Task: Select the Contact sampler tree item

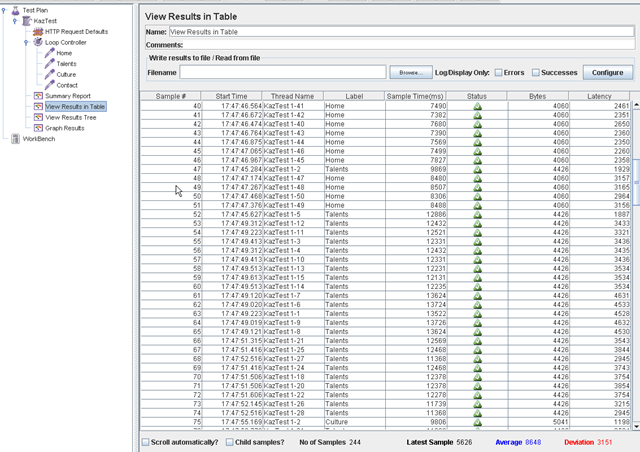Action: 67,85
